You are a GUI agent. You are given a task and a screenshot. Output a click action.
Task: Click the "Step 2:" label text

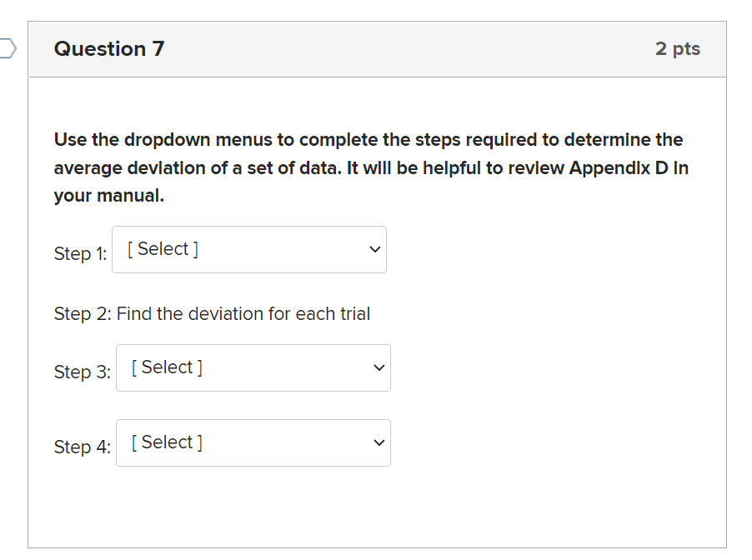[x=83, y=314]
